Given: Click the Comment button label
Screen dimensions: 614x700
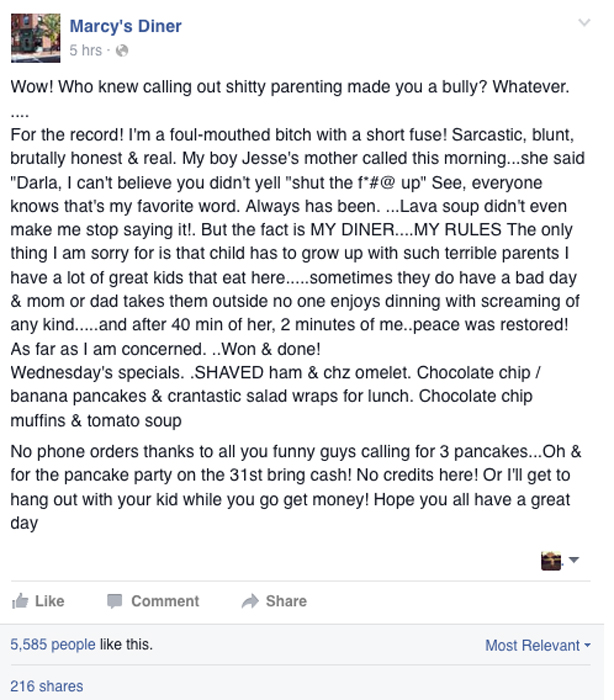Looking at the screenshot, I should click(165, 601).
